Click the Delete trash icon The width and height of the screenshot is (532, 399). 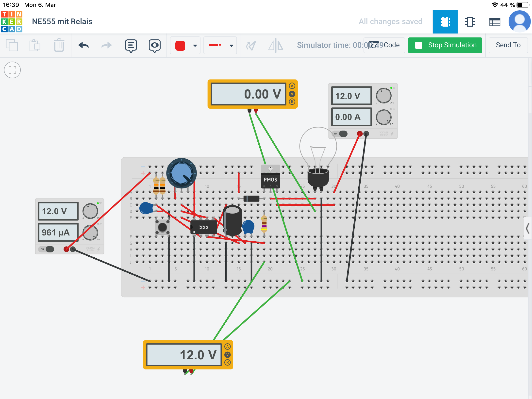pyautogui.click(x=59, y=45)
